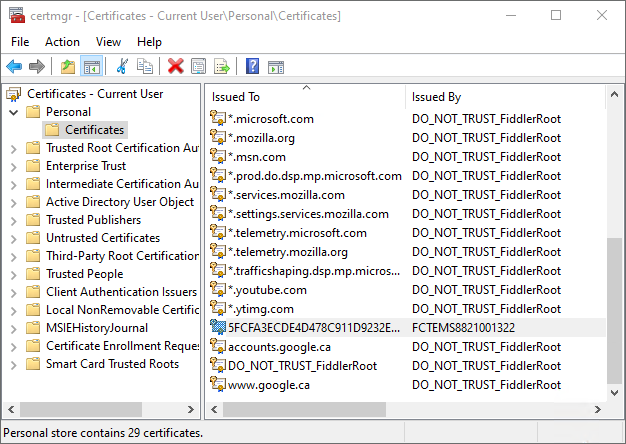The width and height of the screenshot is (626, 444).
Task: Click the Cut scissors icon
Action: click(122, 67)
